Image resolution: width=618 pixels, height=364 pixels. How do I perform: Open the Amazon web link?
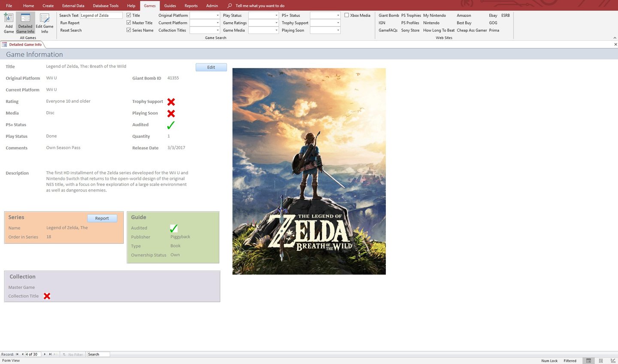(x=464, y=15)
